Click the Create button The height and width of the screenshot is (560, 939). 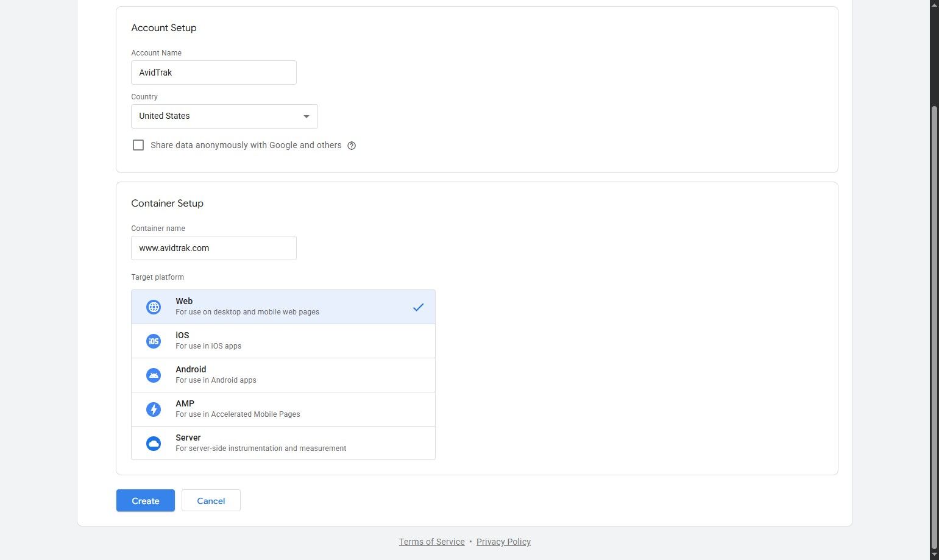[x=145, y=500]
